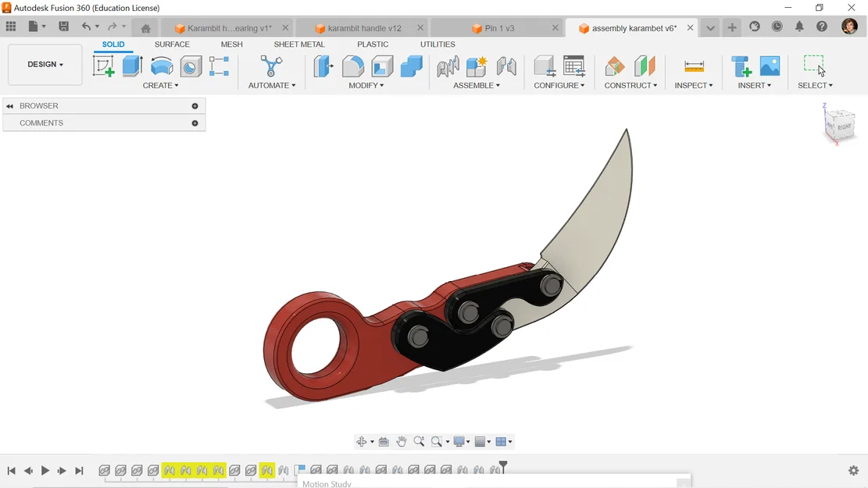Select the Revolve tool

tap(161, 66)
